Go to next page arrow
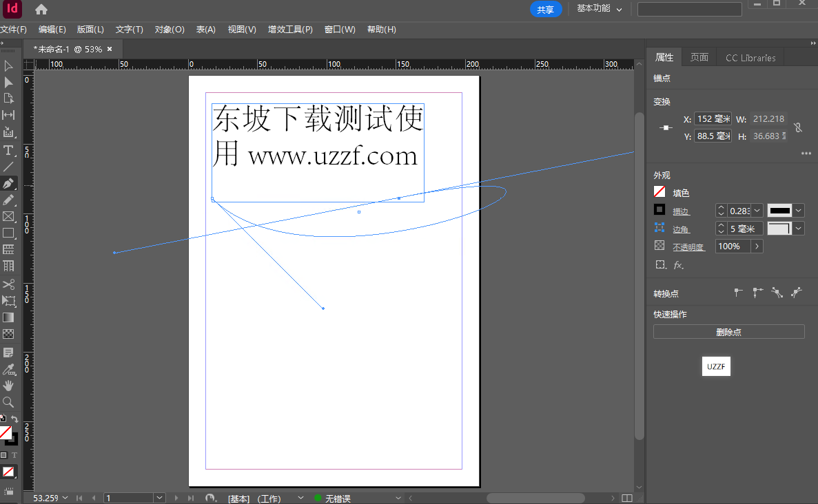 (176, 498)
